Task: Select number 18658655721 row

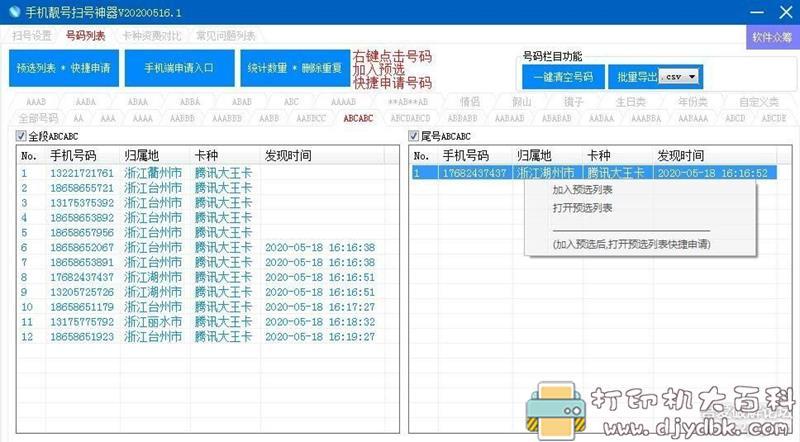Action: (x=201, y=188)
